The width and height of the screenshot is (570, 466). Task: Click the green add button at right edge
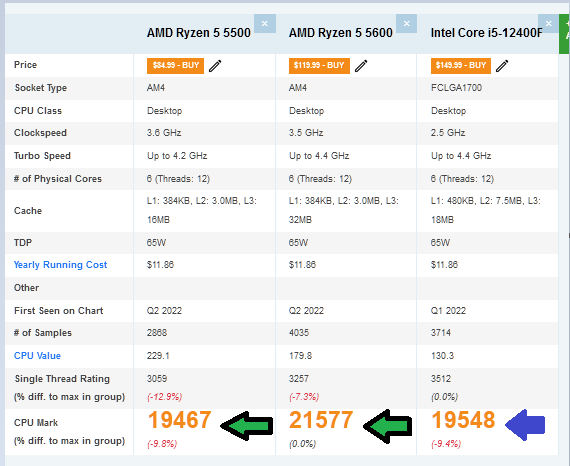pyautogui.click(x=565, y=34)
